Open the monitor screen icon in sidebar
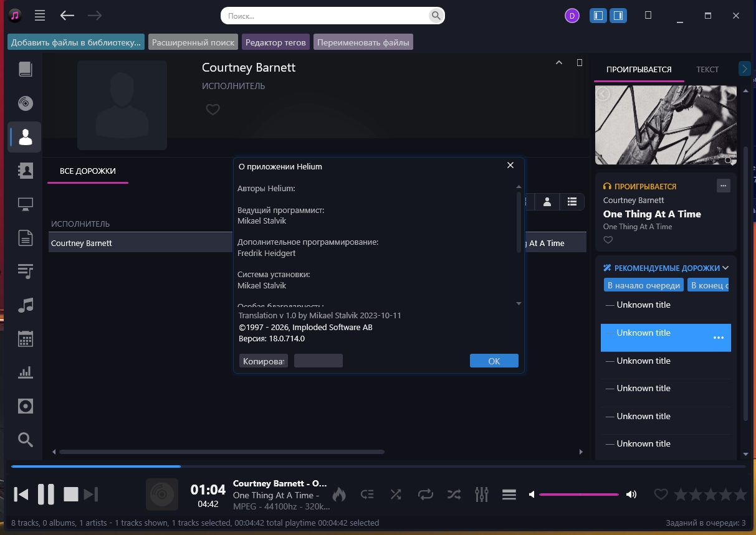The width and height of the screenshot is (756, 535). pyautogui.click(x=26, y=204)
